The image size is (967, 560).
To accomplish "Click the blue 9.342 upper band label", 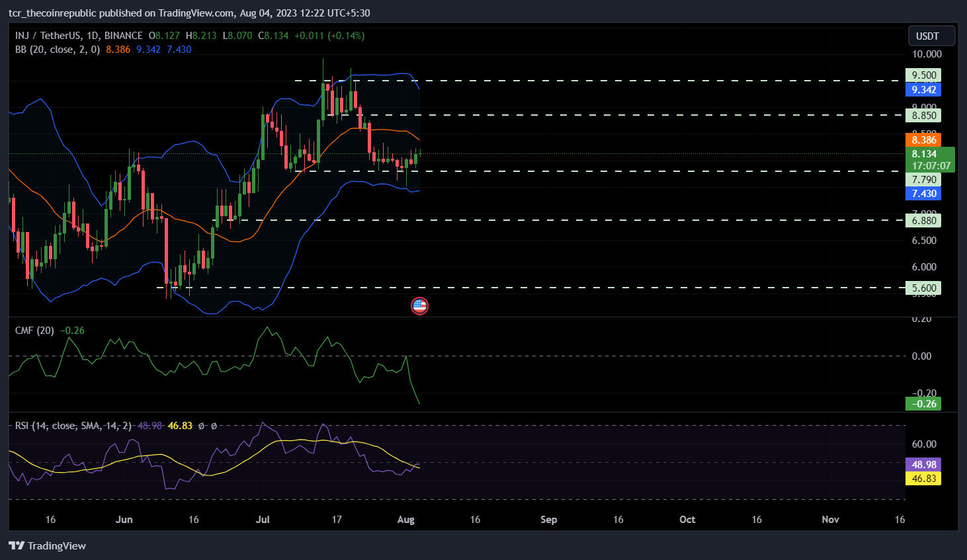I will pos(923,90).
